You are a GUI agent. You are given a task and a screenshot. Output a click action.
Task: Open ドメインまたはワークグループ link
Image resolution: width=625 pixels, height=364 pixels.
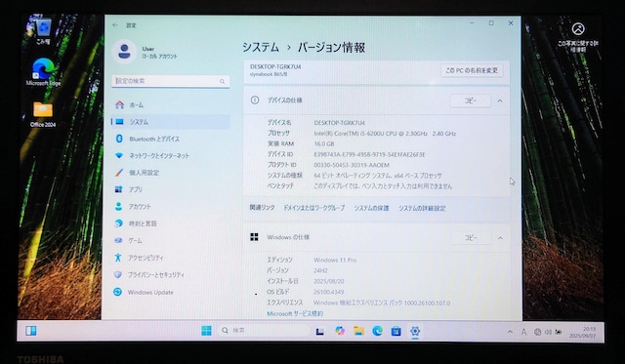pos(314,208)
